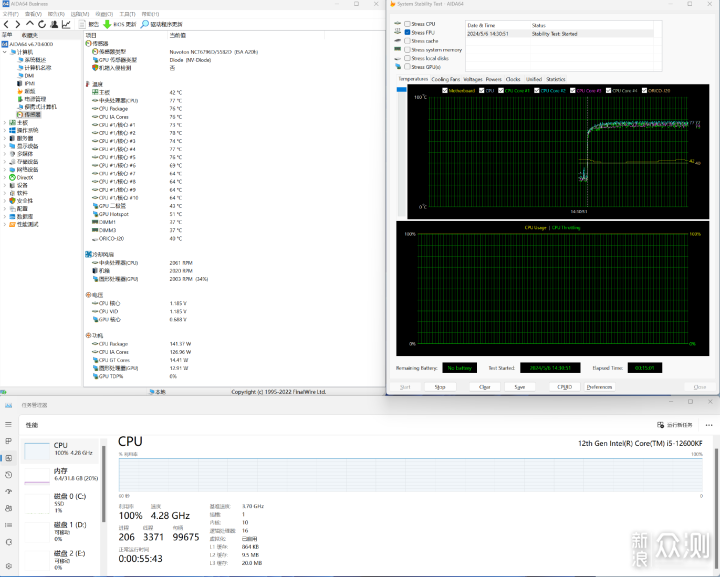Switch to the Powers tab
The image size is (720, 577).
[x=494, y=79]
